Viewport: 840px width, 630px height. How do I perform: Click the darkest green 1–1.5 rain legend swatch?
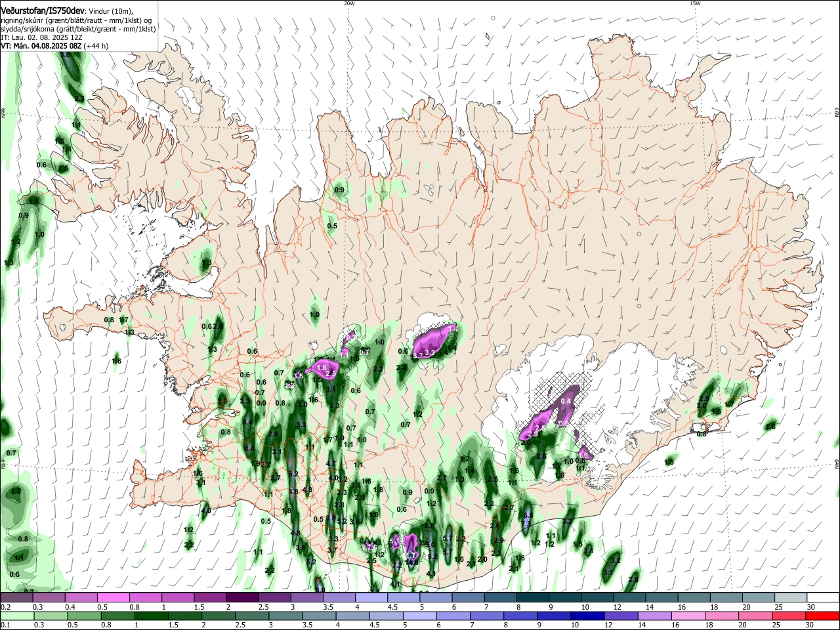click(151, 616)
